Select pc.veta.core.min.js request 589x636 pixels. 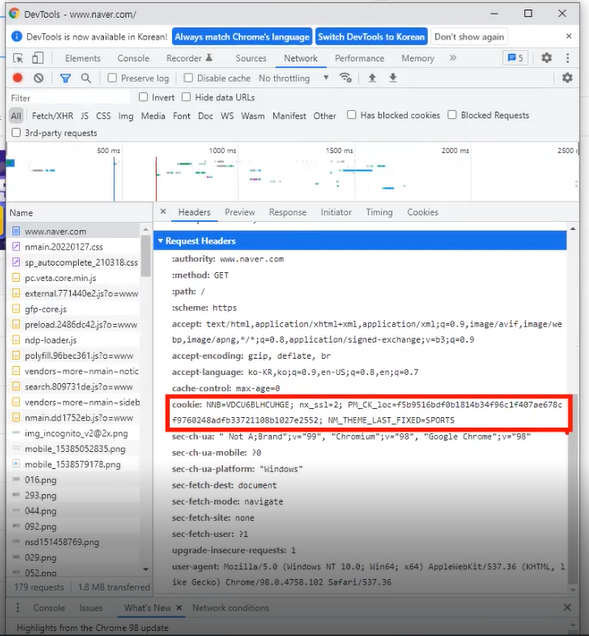point(73,278)
